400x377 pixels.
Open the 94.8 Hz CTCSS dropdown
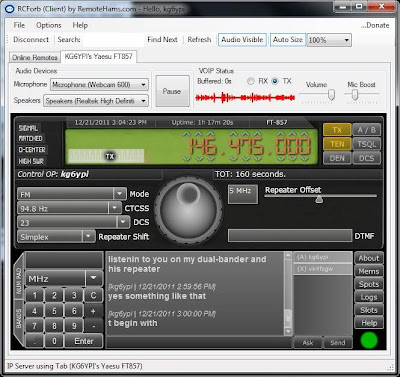69,208
